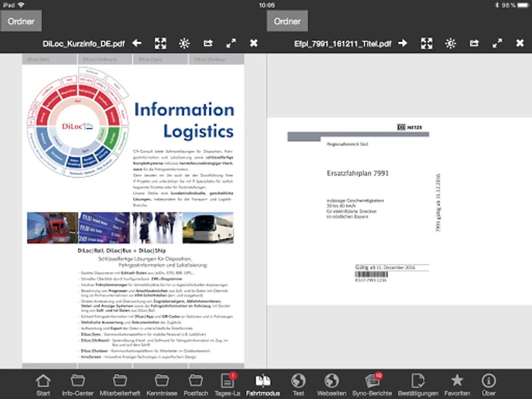This screenshot has width=532, height=399.
Task: Tap the battery indicator
Action: pyautogui.click(x=523, y=5)
